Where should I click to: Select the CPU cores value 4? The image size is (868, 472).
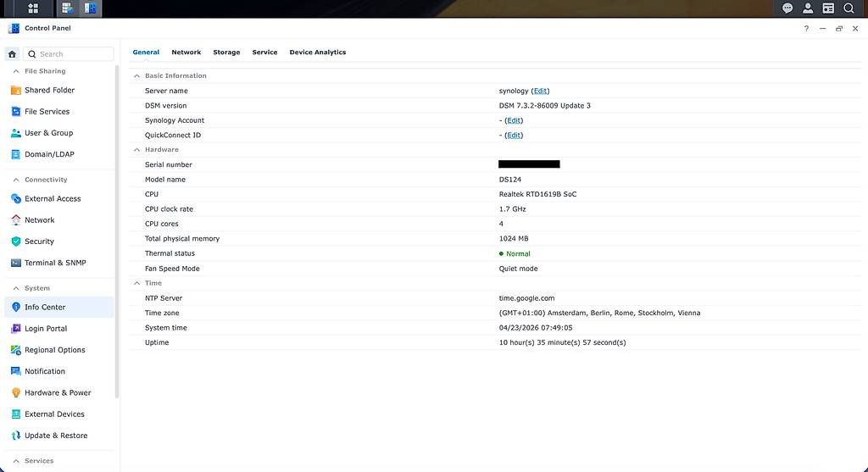501,224
